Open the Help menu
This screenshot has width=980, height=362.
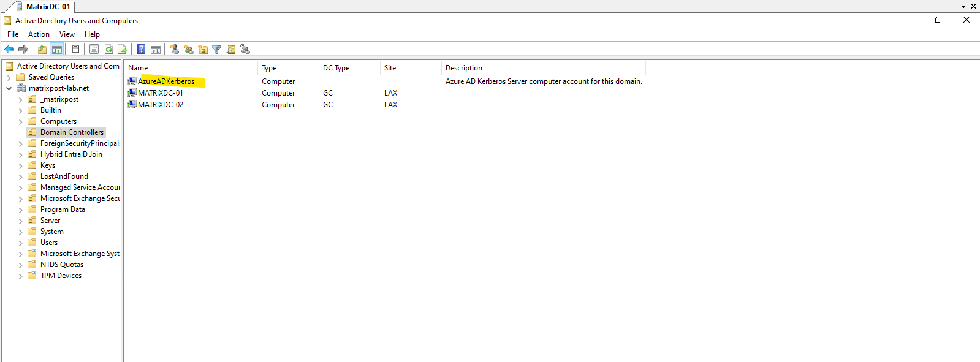(x=92, y=34)
